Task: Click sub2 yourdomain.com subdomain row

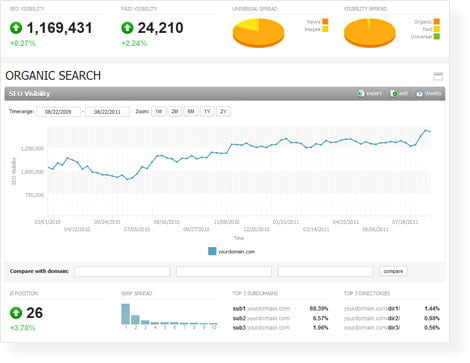Action: coord(280,318)
